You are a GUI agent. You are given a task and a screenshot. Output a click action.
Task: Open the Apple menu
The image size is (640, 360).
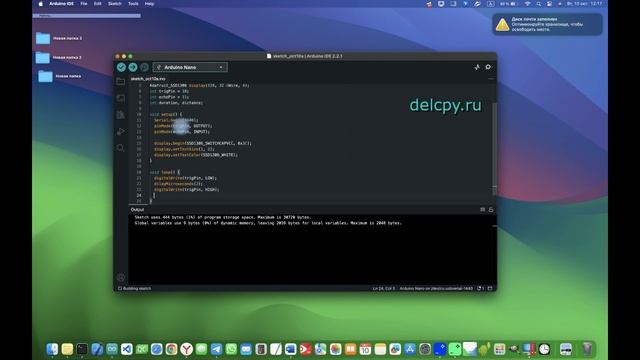40,4
